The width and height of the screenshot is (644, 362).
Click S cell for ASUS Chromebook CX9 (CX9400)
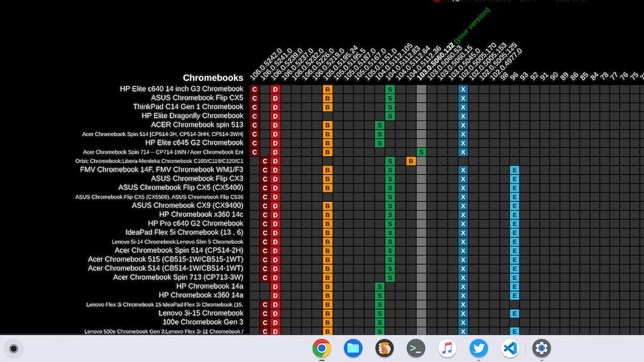(390, 205)
